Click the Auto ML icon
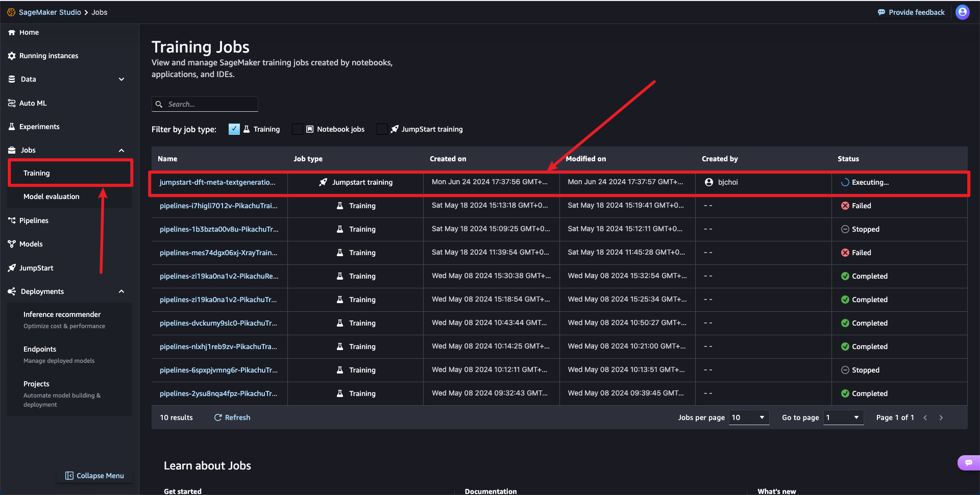 coord(12,103)
